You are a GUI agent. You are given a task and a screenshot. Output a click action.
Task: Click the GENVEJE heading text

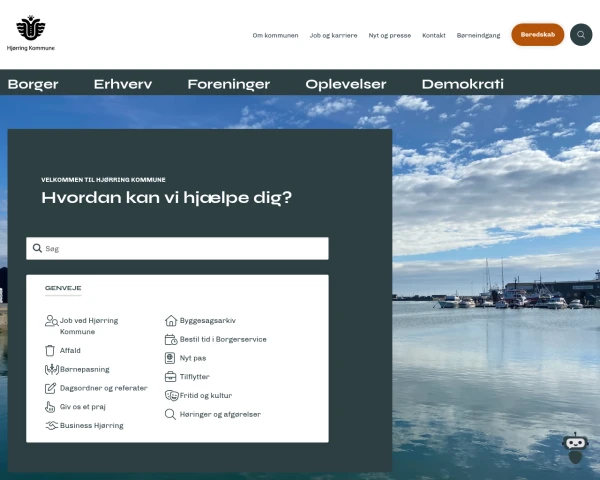click(63, 288)
